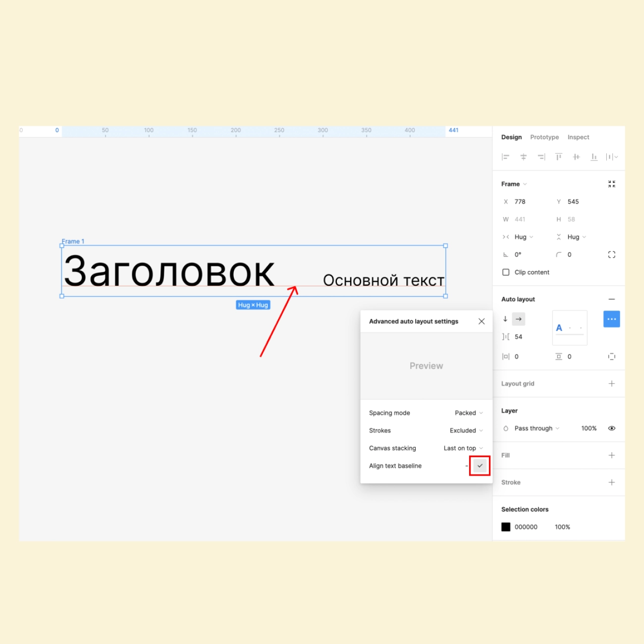
Task: Remove auto layout with minus icon
Action: point(612,299)
